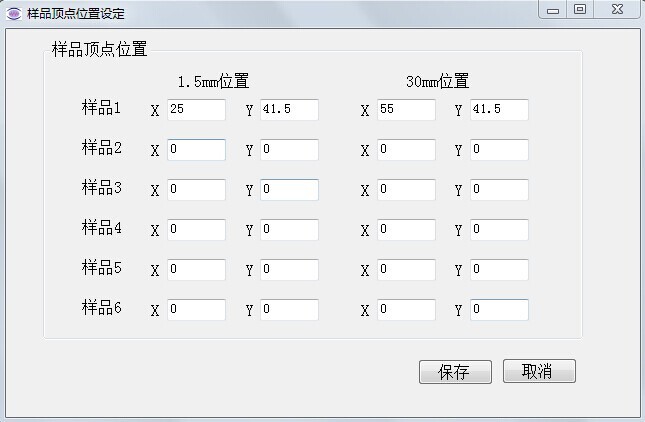
Task: Click 样品1 X field under 30mm位置
Action: pyautogui.click(x=406, y=109)
